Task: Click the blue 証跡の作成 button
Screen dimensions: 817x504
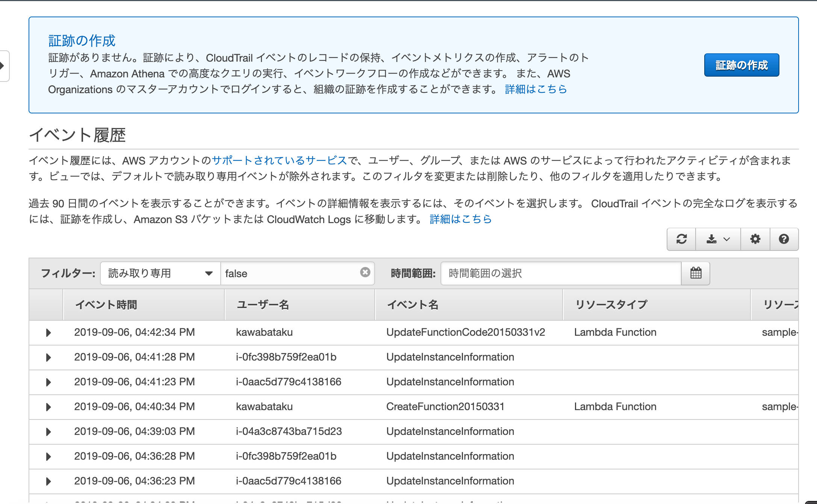Action: click(x=741, y=65)
